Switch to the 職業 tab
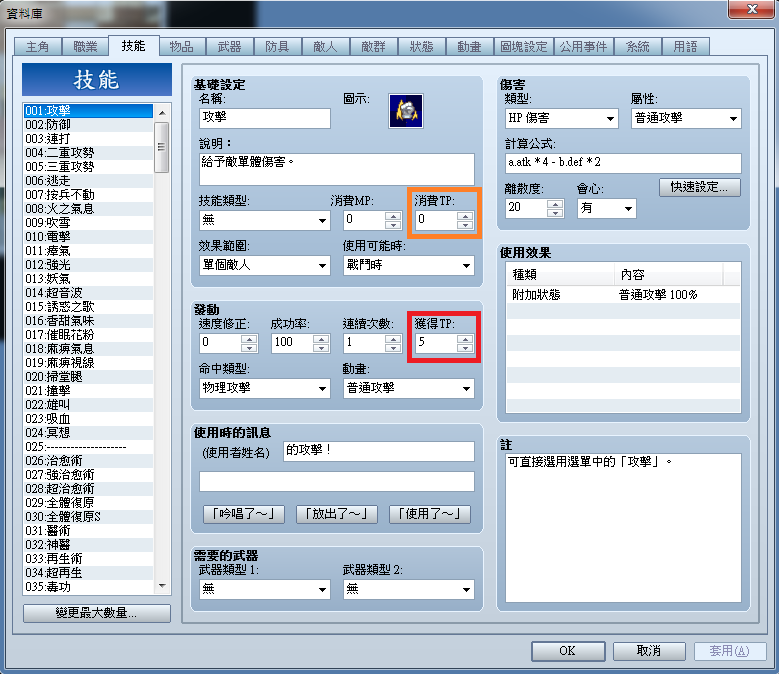 coord(85,47)
